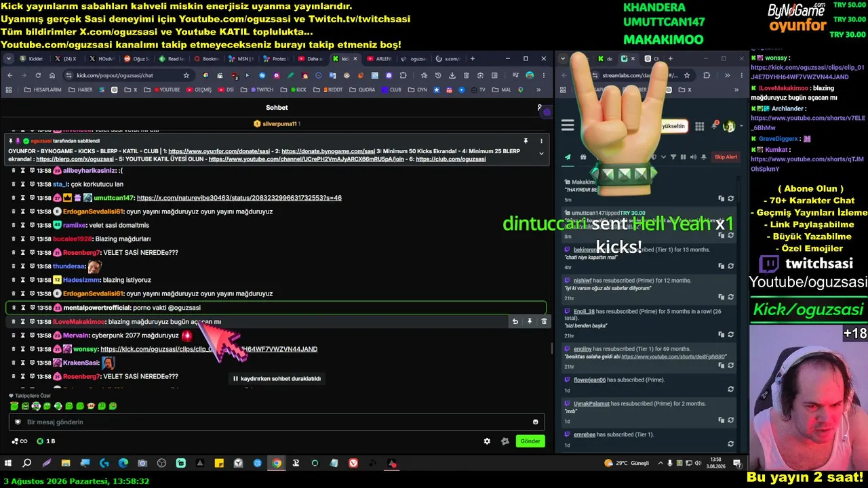The height and width of the screenshot is (488, 868).
Task: Select the first follower-only emote under Takipçilere Özel
Action: point(14,406)
